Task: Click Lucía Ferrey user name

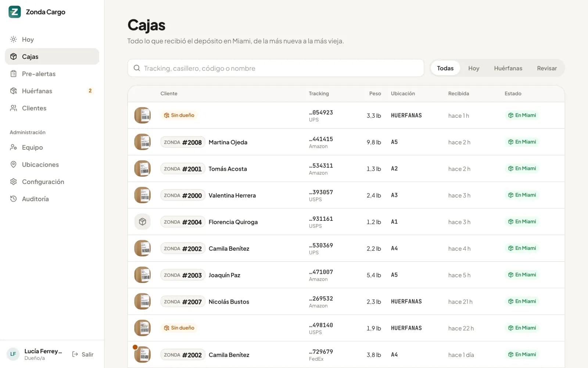Action: tap(43, 351)
